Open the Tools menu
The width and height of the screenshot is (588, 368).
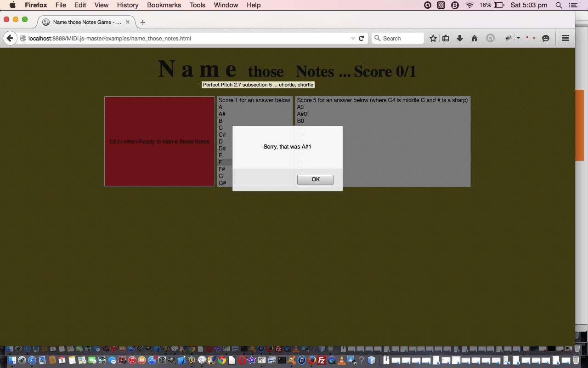(x=197, y=5)
